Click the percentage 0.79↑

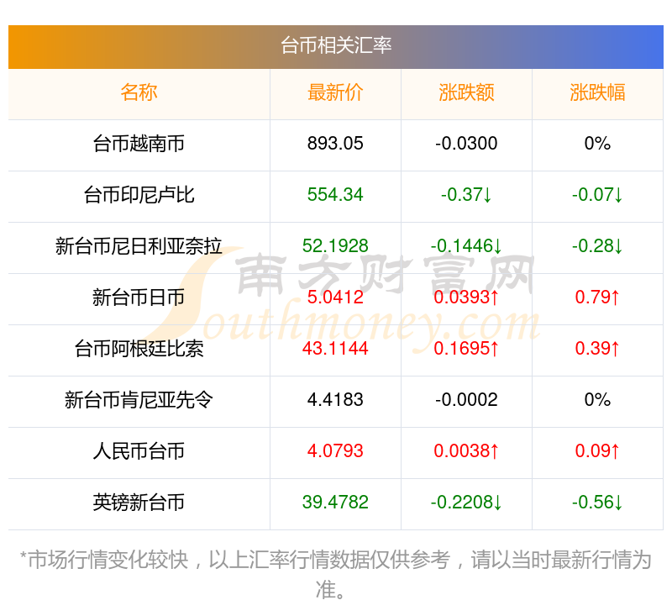[x=597, y=297]
